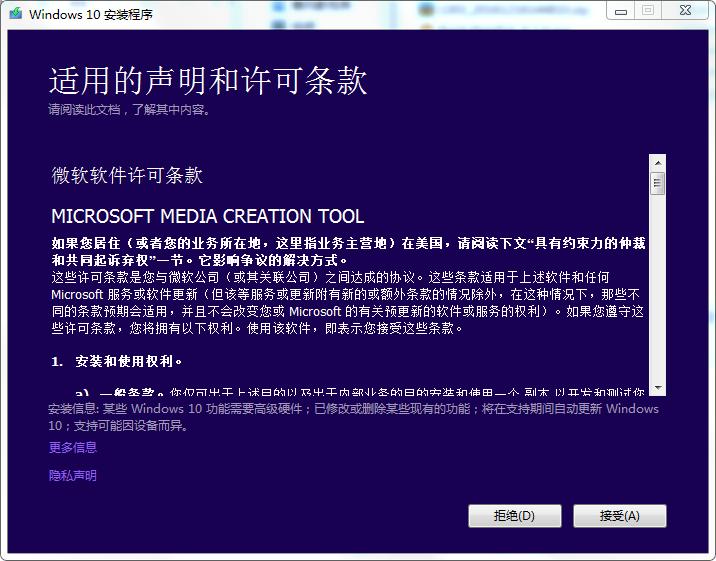The height and width of the screenshot is (561, 716).
Task: Click the 安装信息 notice paragraph
Action: pos(353,417)
